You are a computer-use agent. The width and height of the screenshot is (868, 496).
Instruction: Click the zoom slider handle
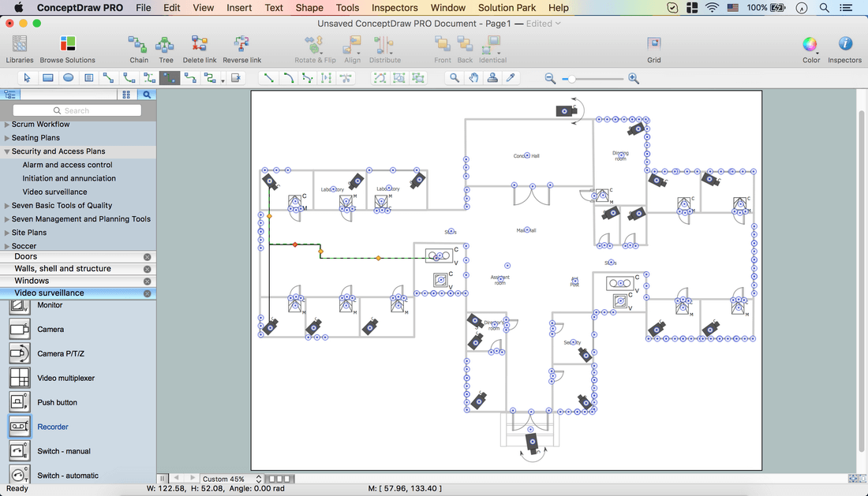click(571, 78)
